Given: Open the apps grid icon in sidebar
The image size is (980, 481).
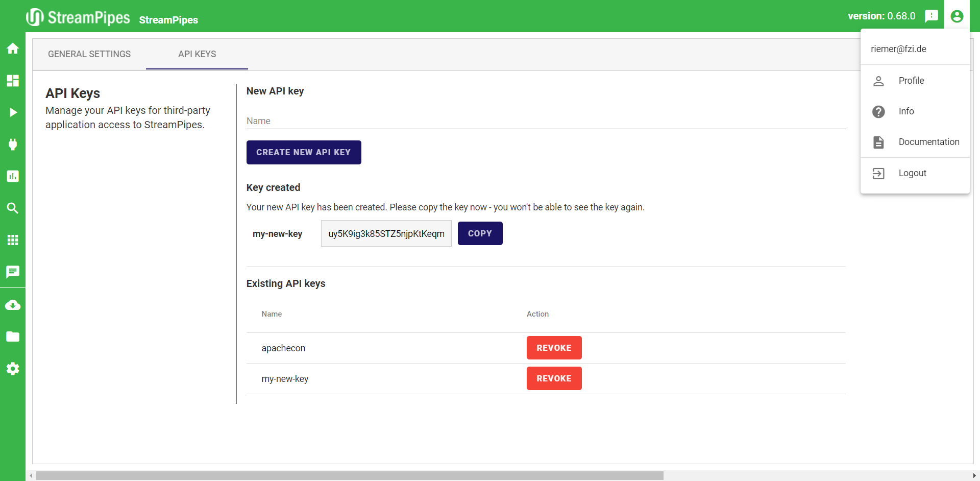Looking at the screenshot, I should [13, 240].
